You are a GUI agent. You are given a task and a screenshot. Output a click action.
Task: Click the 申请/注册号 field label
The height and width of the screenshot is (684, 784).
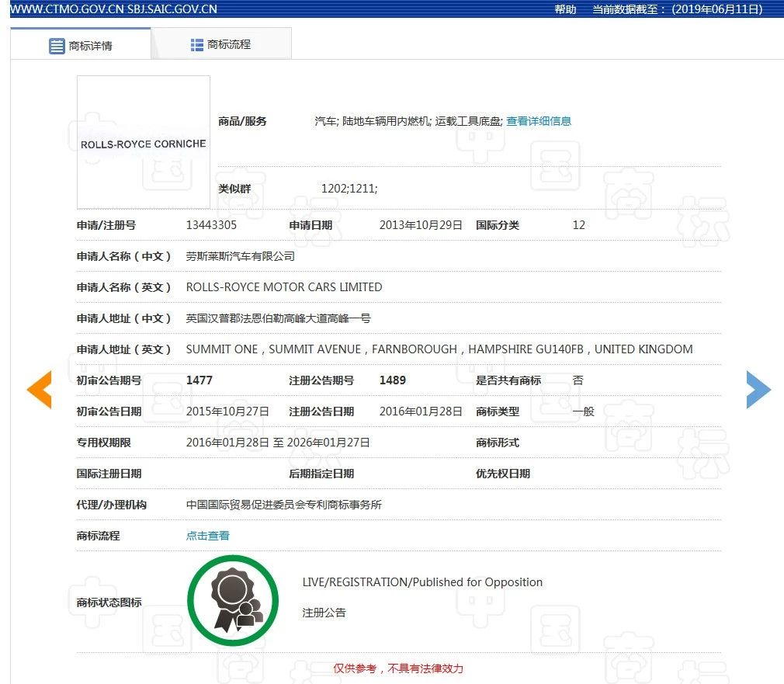106,225
